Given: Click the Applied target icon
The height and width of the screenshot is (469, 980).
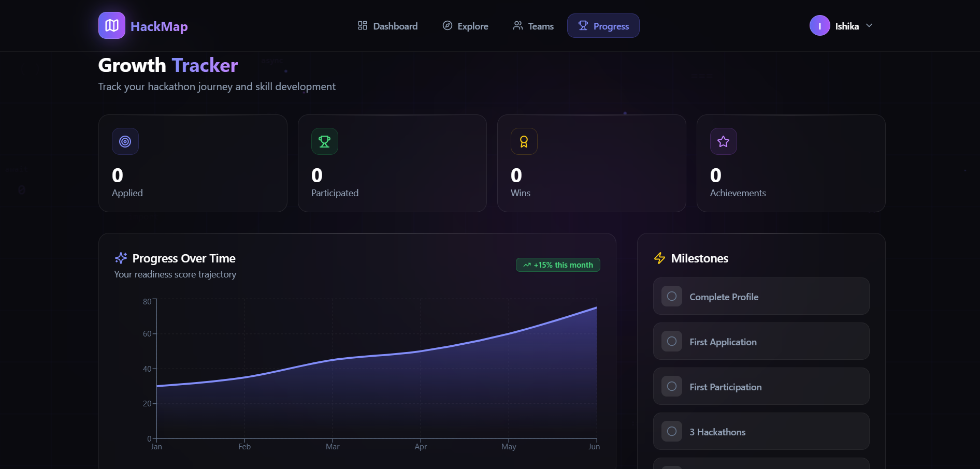Looking at the screenshot, I should point(125,141).
